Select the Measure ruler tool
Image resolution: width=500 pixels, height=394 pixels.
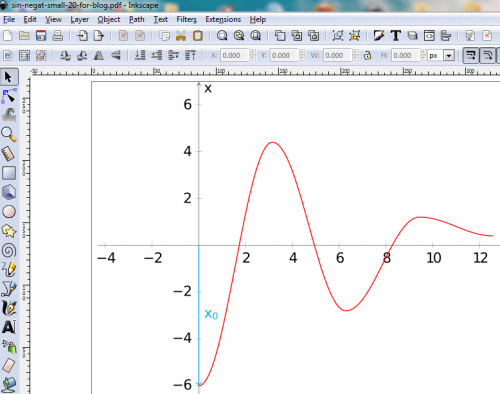[9, 154]
